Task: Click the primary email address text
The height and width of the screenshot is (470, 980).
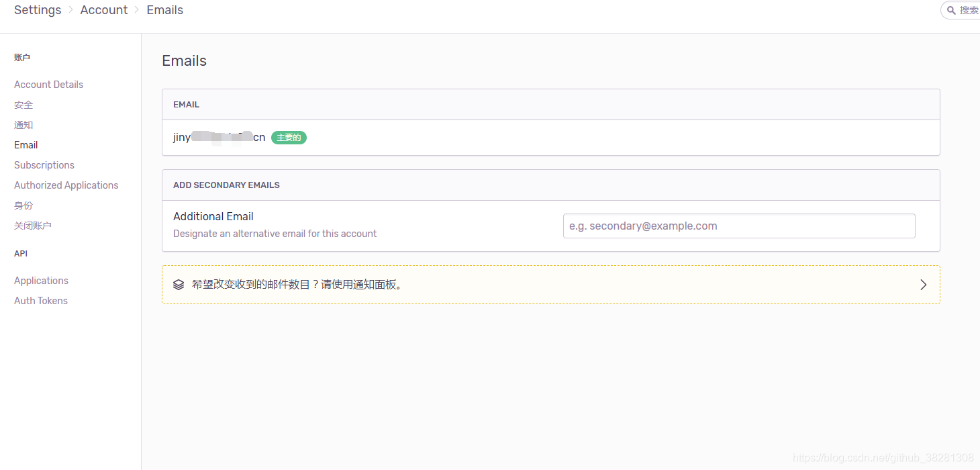Action: click(219, 138)
